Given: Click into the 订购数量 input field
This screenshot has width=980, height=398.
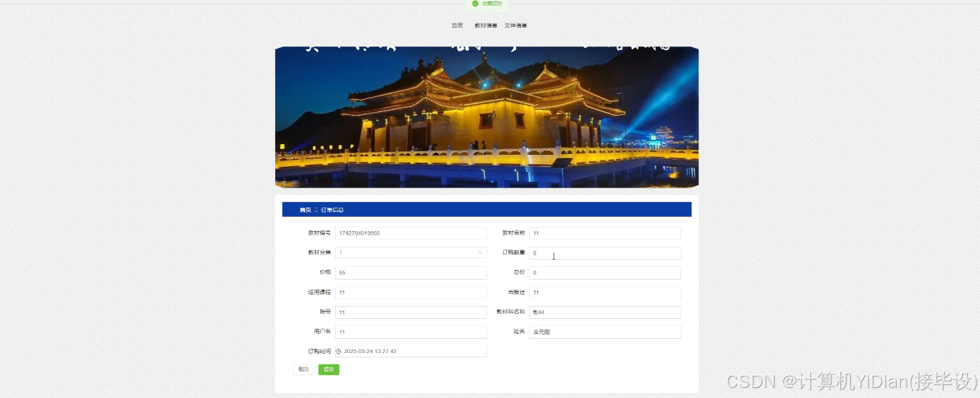Looking at the screenshot, I should (605, 253).
